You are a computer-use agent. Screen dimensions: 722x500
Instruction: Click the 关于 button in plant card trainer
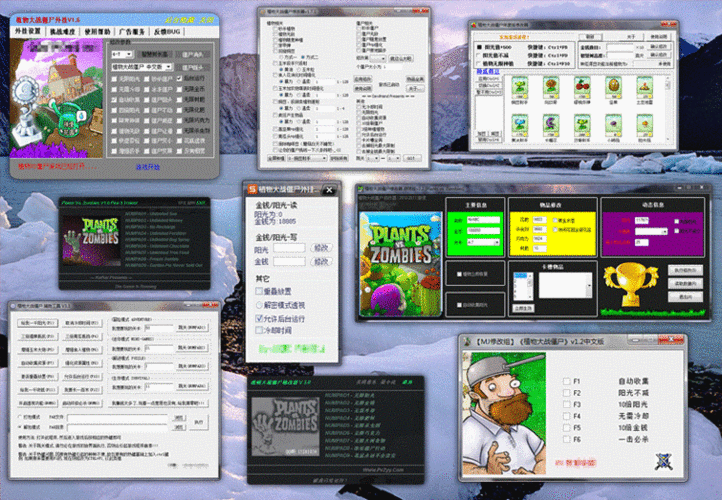point(631,37)
